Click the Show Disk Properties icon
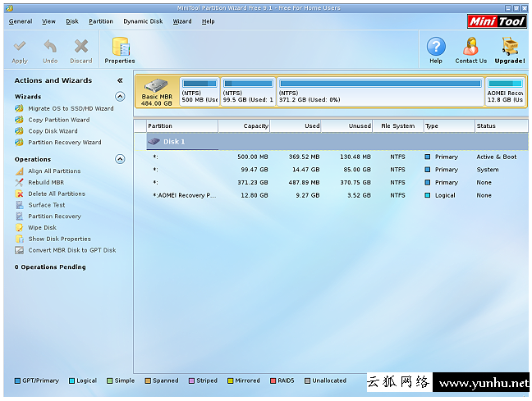Screen dimensions: 532x401 click(20, 239)
